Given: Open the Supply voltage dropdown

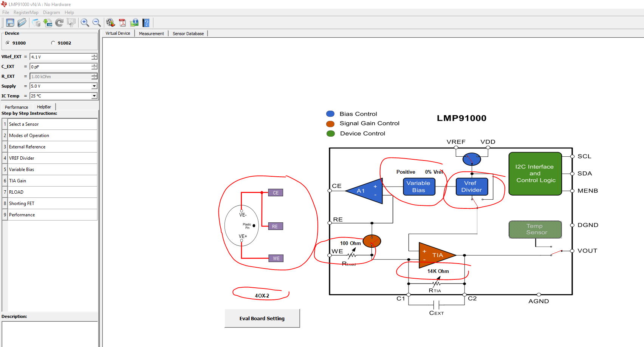Looking at the screenshot, I should click(x=94, y=86).
